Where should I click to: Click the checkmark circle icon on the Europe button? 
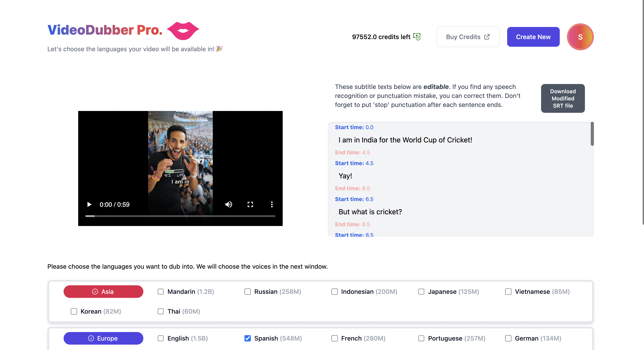tap(91, 338)
